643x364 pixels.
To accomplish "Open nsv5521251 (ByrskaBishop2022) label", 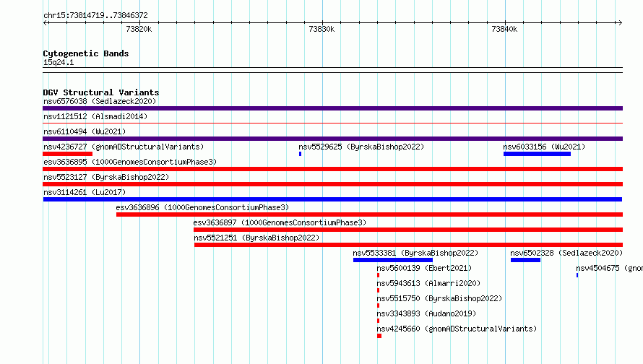I will (x=256, y=238).
